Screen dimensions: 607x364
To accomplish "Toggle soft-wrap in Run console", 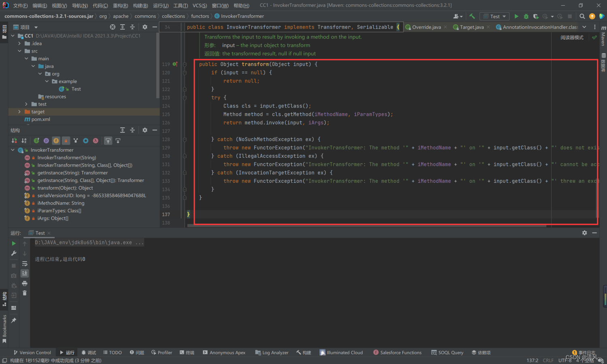I will (25, 264).
